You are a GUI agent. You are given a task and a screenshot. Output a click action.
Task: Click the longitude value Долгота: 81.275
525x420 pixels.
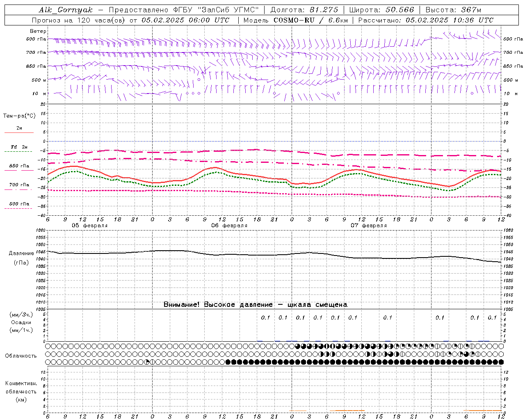coord(304,10)
